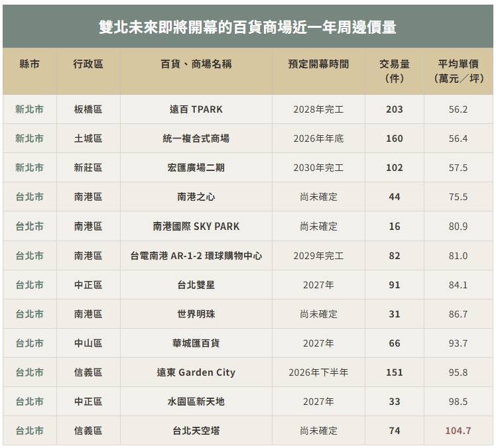Viewport: 496px width, 448px height.
Task: Select the 遠百 TPARK cell
Action: click(x=196, y=109)
